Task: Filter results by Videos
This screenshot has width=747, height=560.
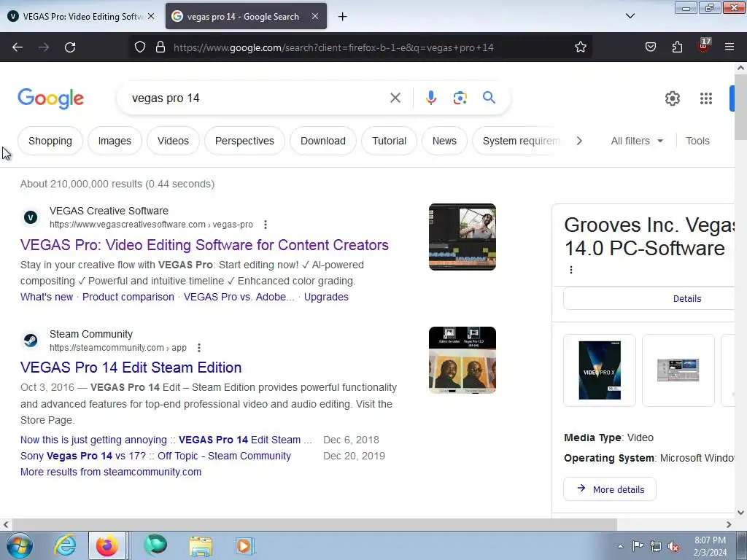Action: point(173,141)
